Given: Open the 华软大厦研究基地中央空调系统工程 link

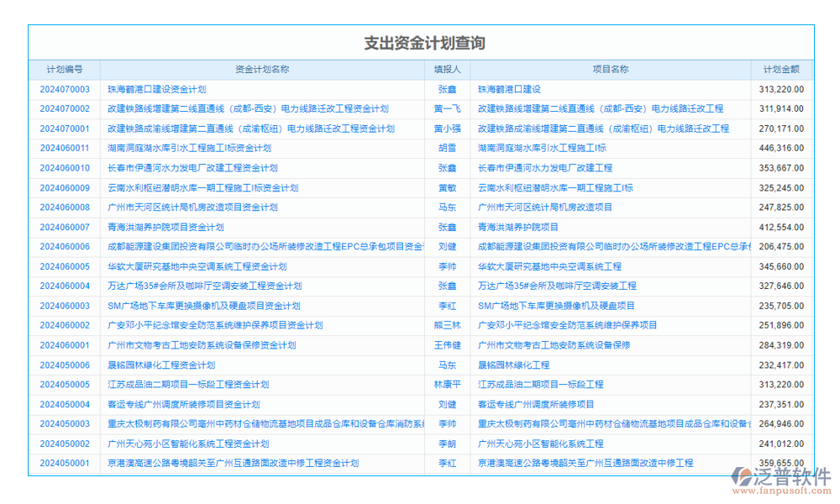Looking at the screenshot, I should point(550,266).
